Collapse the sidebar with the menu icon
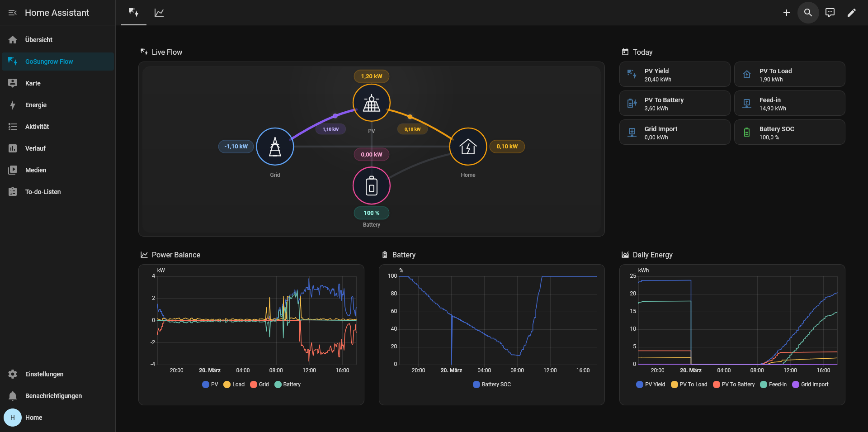 point(13,13)
